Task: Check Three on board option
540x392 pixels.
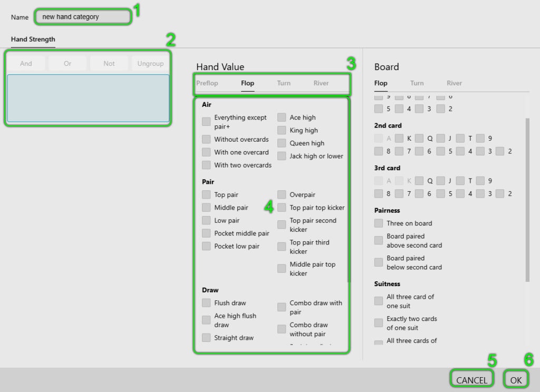Action: pos(379,223)
